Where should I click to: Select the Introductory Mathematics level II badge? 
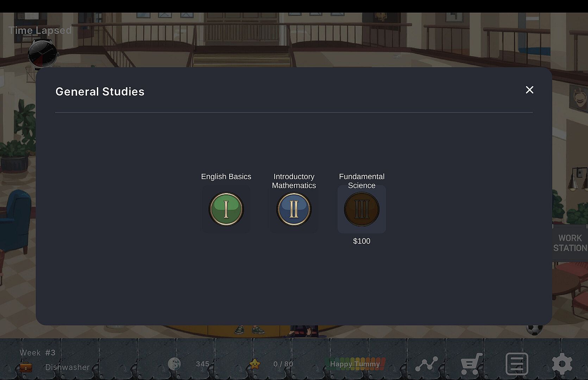coord(294,209)
